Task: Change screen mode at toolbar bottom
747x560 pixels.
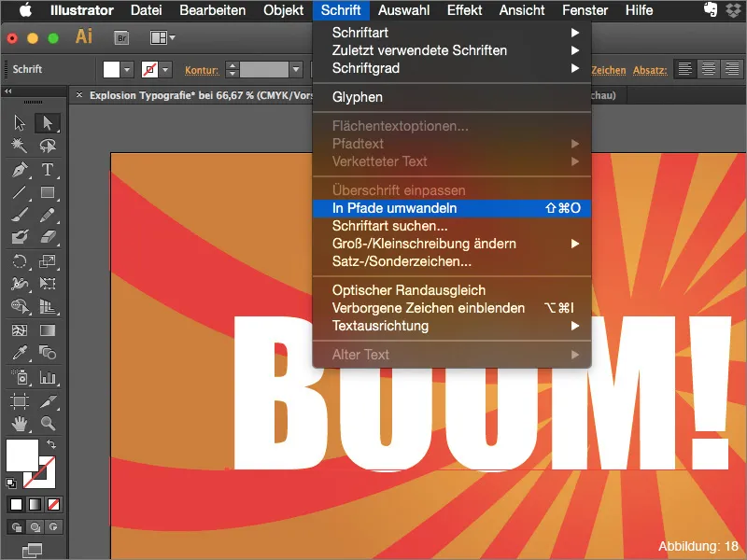Action: [x=33, y=551]
